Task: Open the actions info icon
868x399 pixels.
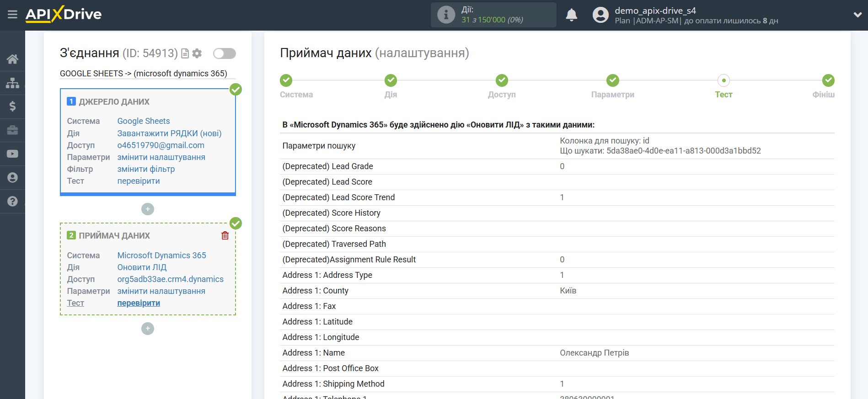Action: [446, 15]
